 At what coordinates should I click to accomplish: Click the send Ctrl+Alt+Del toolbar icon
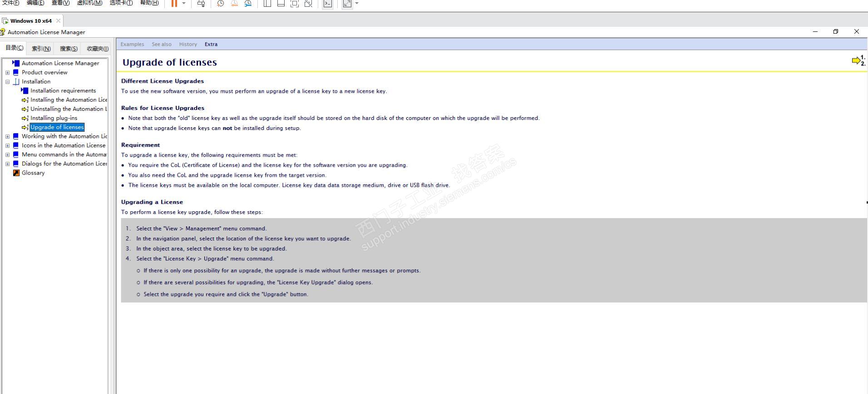point(201,4)
